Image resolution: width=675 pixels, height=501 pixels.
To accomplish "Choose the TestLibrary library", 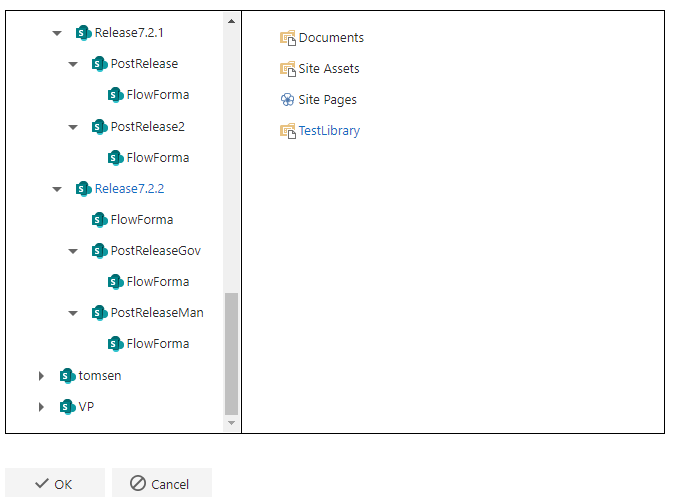I will (x=329, y=131).
